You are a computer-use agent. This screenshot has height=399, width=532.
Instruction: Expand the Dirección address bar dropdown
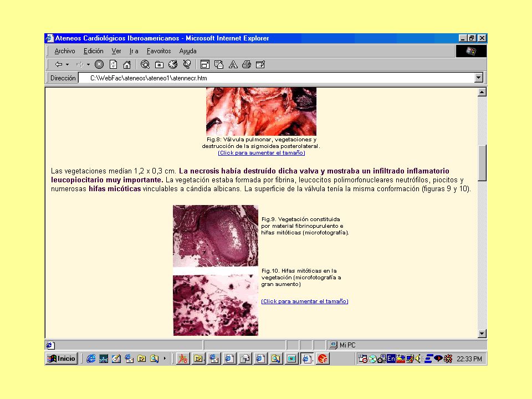pyautogui.click(x=478, y=78)
